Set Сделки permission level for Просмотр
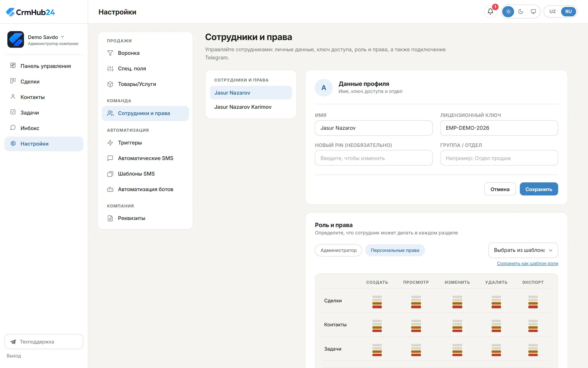 click(416, 302)
